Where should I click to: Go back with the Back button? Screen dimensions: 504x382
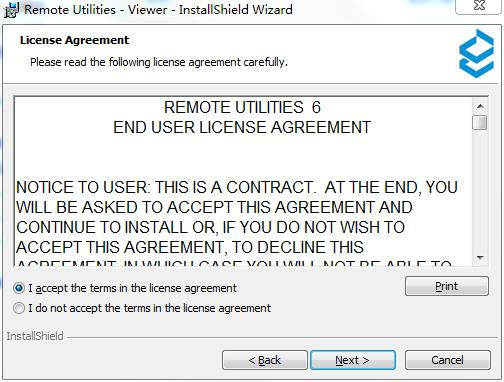[265, 360]
